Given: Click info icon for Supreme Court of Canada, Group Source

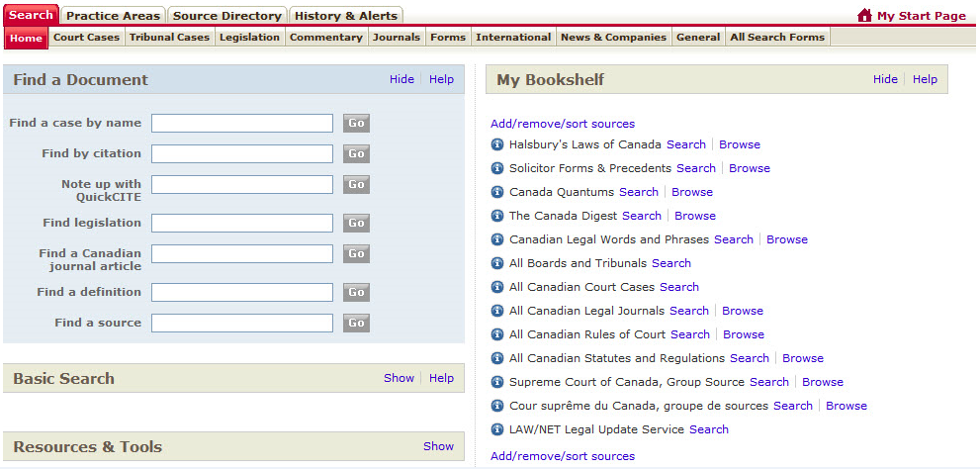Looking at the screenshot, I should 497,382.
